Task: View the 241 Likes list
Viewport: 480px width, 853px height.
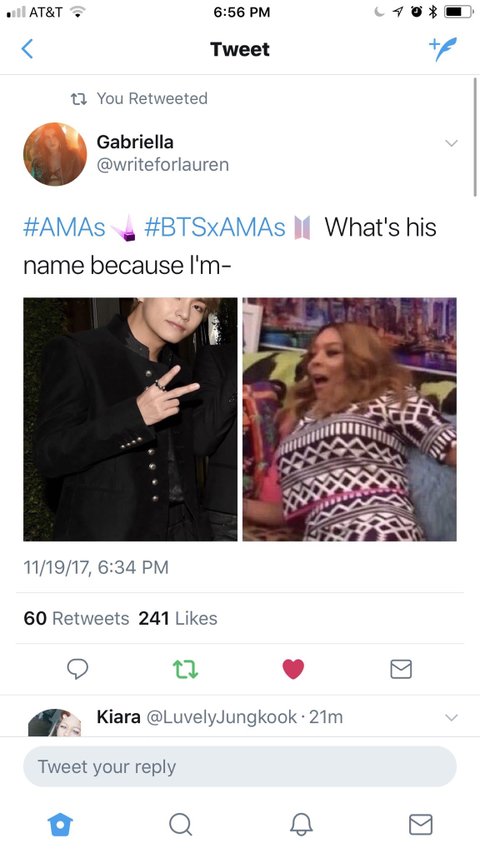Action: point(178,619)
